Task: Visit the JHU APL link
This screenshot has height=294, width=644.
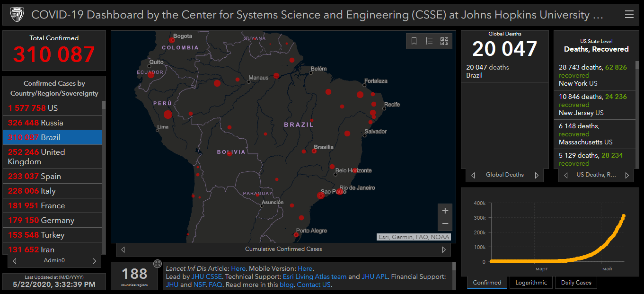Action: click(x=374, y=276)
